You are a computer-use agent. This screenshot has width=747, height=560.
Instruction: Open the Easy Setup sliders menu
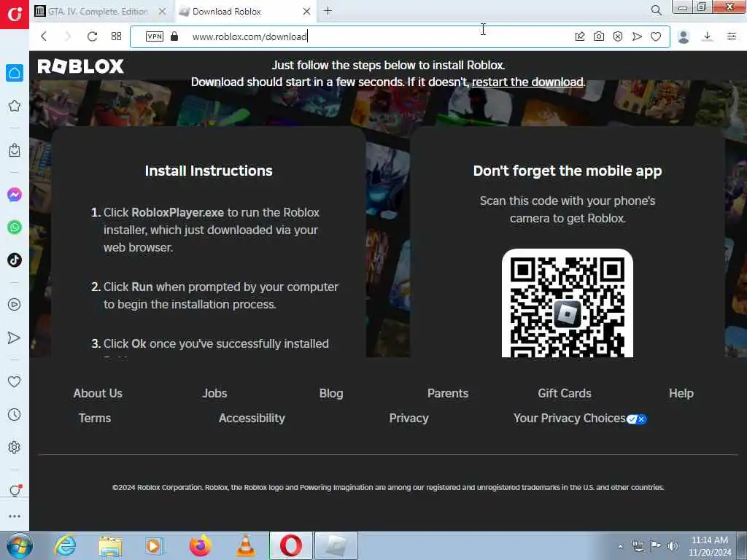[732, 36]
